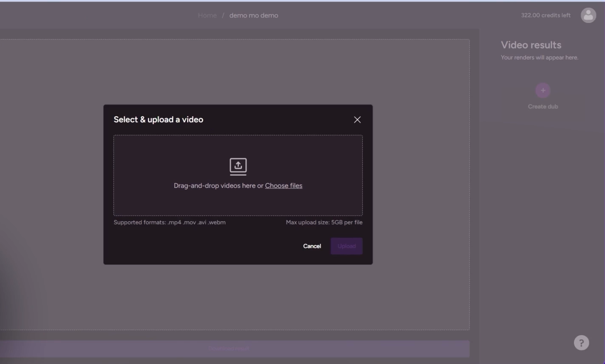The height and width of the screenshot is (364, 605).
Task: Click the upload tray icon in the dropzone
Action: pos(238,166)
